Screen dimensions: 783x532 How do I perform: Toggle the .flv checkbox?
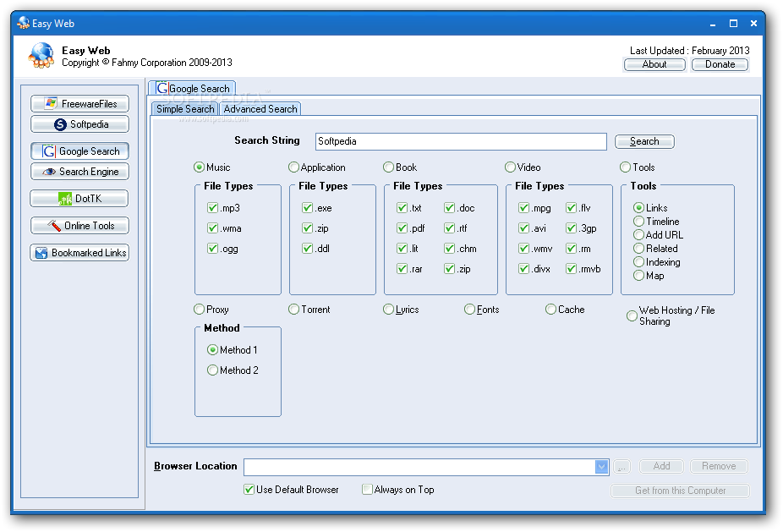(x=572, y=208)
